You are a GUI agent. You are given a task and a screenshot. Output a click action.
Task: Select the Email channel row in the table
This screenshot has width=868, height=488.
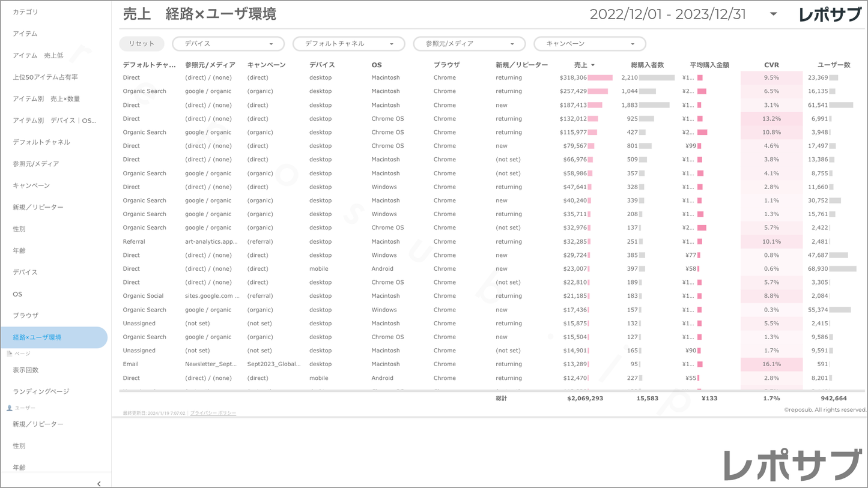[130, 364]
